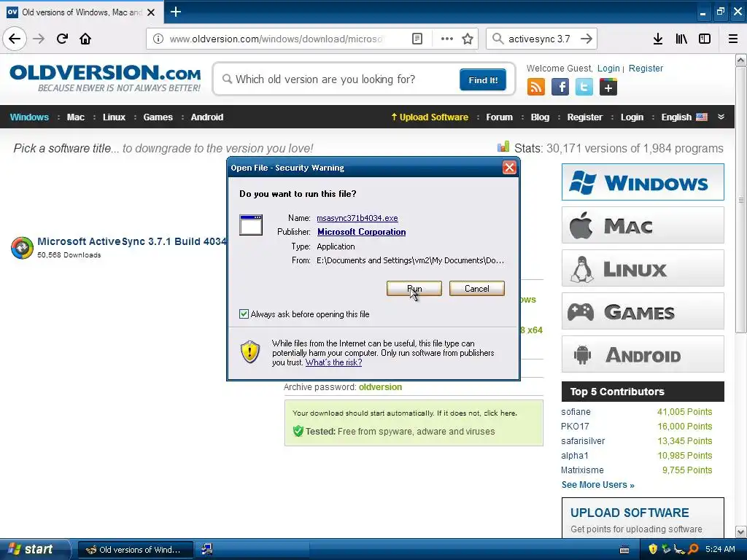The image size is (747, 560).
Task: Bookmark this page with the star
Action: [468, 39]
